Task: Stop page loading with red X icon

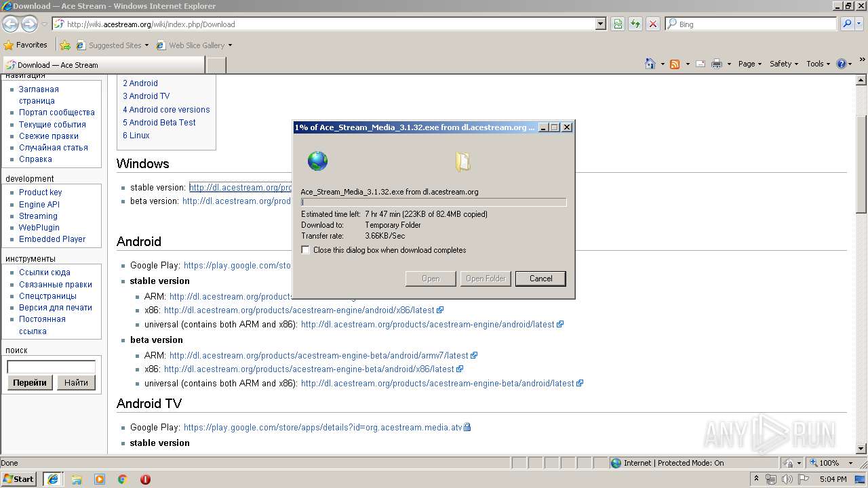Action: (653, 24)
